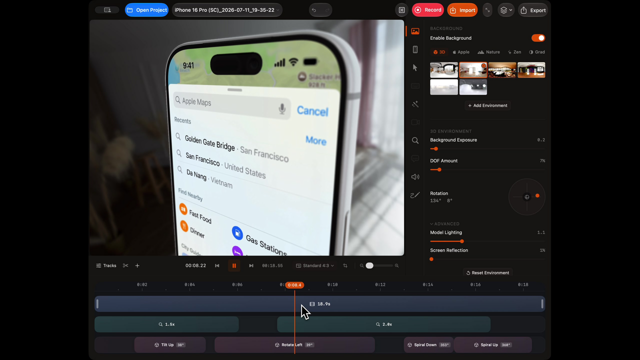Click the fullscreen expand arrows icon

tap(488, 10)
